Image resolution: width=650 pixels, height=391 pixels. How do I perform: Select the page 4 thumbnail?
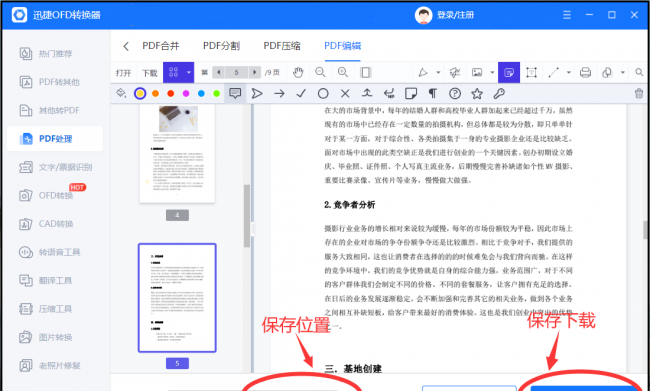(x=177, y=153)
